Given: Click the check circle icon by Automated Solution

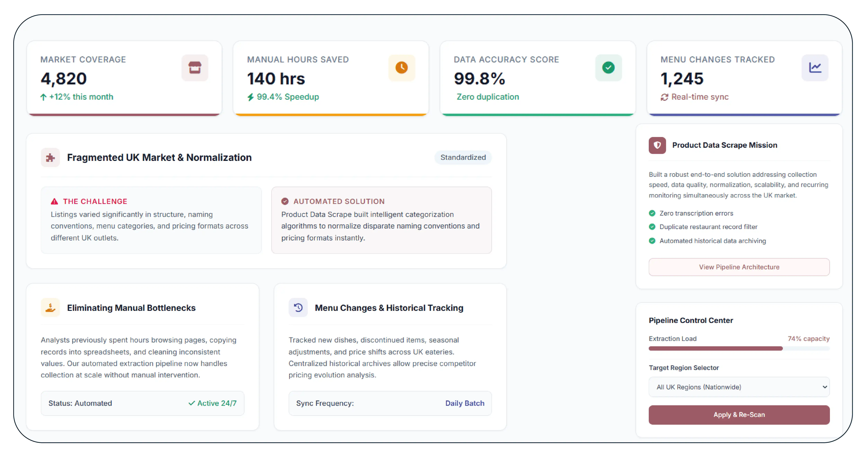Looking at the screenshot, I should tap(285, 201).
